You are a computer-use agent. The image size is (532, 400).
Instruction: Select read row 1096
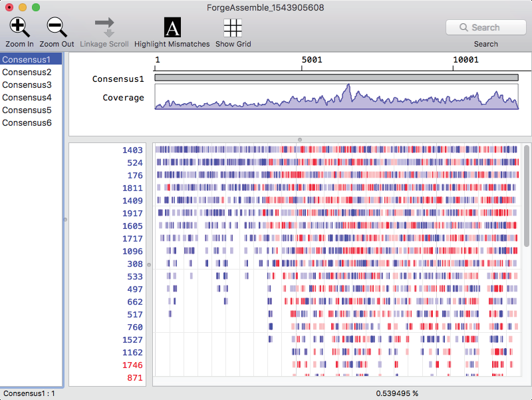click(132, 252)
